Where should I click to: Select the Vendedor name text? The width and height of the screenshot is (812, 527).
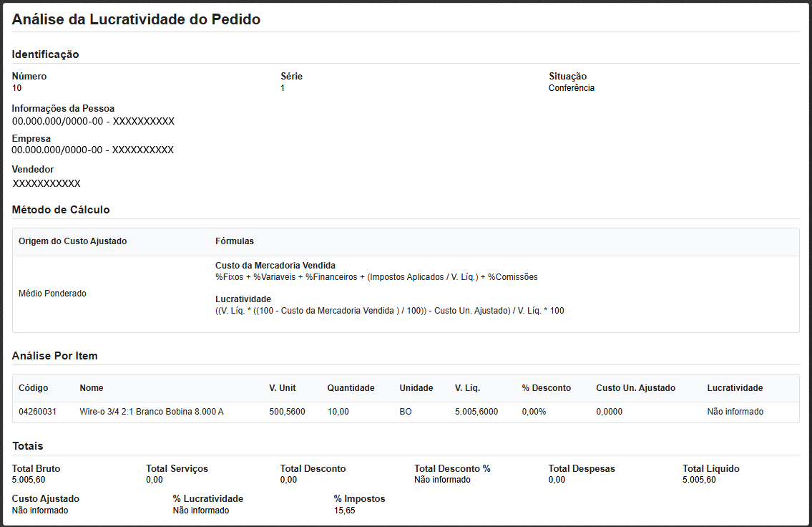pos(47,184)
